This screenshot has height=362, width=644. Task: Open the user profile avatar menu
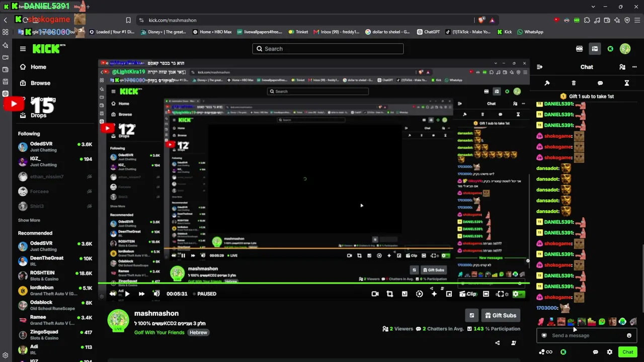[x=625, y=49]
